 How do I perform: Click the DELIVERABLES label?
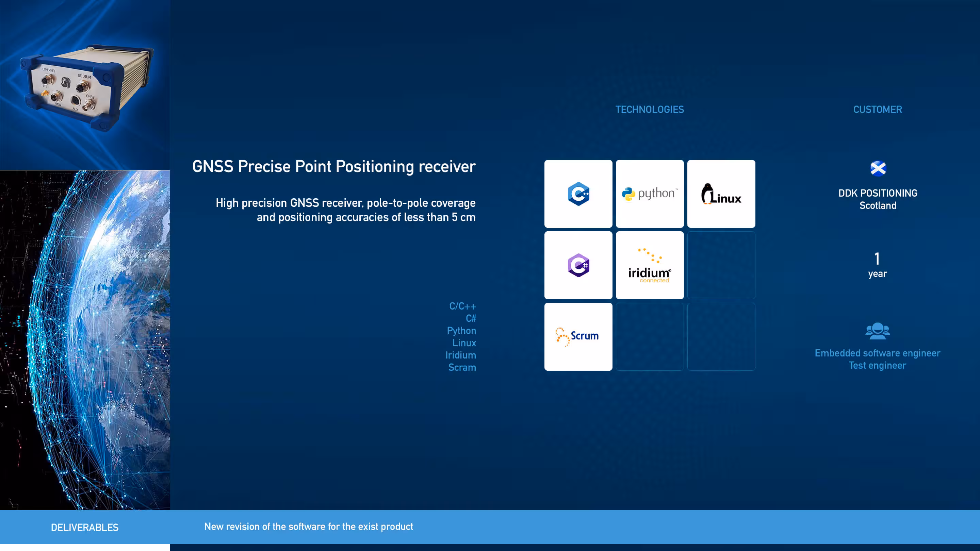pyautogui.click(x=84, y=527)
